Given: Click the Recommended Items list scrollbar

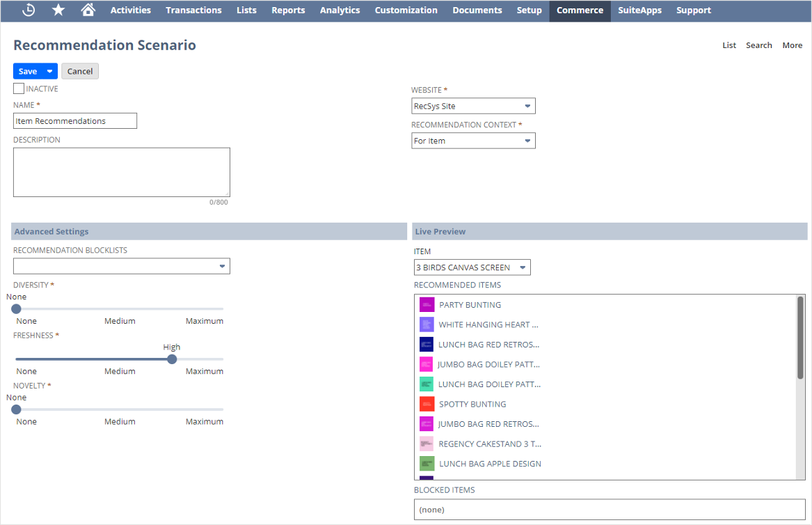Looking at the screenshot, I should click(800, 338).
